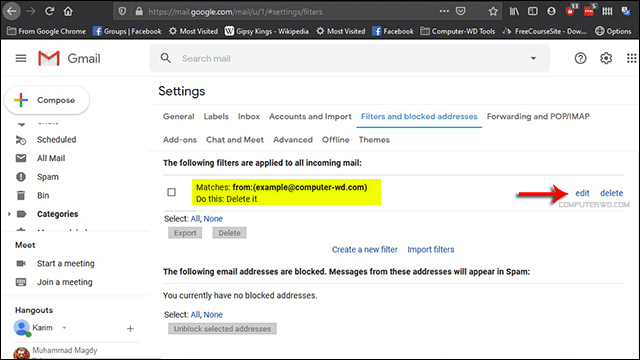Open the Options bookmark

(x=613, y=31)
